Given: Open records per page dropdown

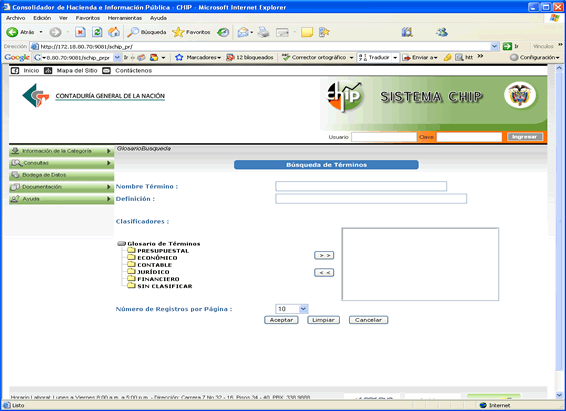Looking at the screenshot, I should [x=303, y=309].
